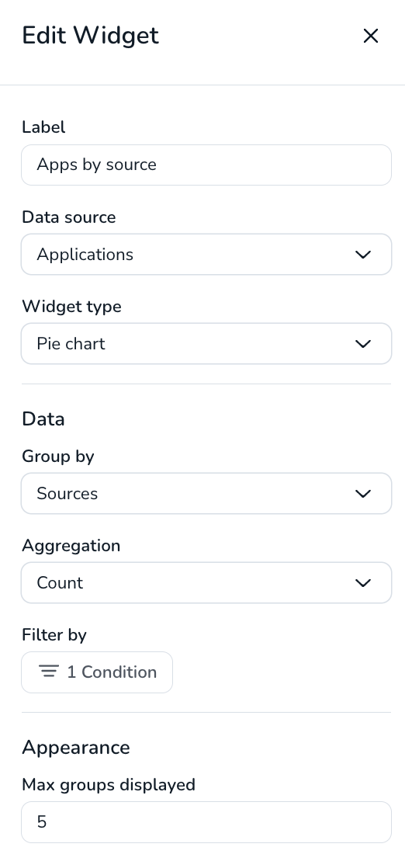This screenshot has width=405, height=868.
Task: Click the Data source caption text
Action: [68, 217]
